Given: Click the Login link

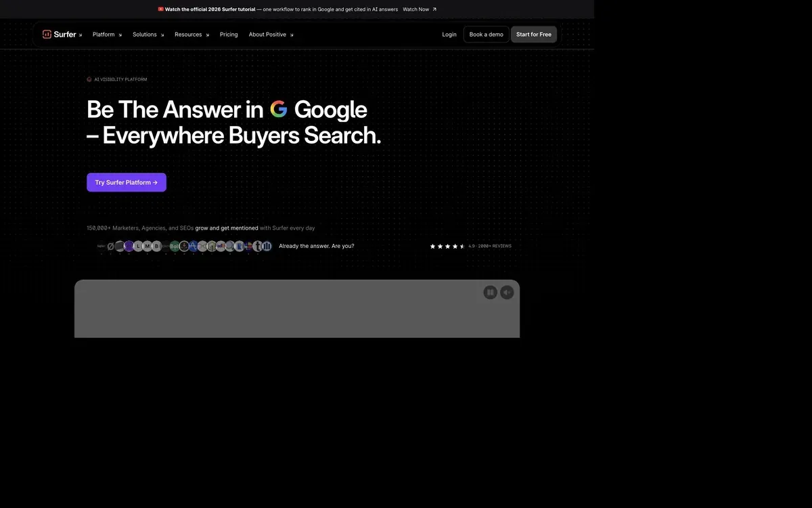Looking at the screenshot, I should tap(449, 35).
